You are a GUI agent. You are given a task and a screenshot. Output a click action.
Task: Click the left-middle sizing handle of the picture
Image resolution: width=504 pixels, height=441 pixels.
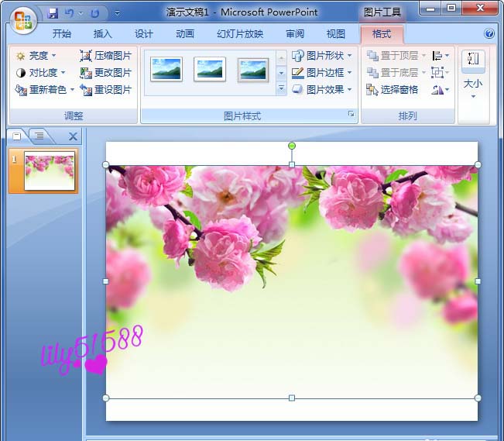pyautogui.click(x=105, y=281)
